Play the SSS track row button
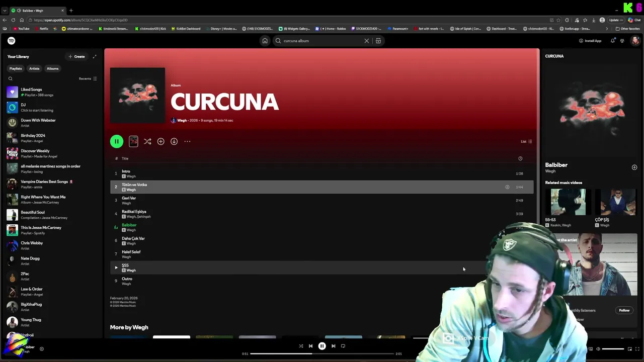Screen dimensions: 644x362 [x=116, y=267]
